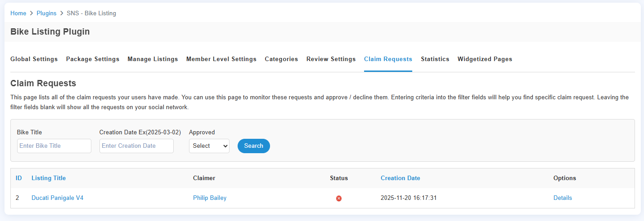The width and height of the screenshot is (644, 221).
Task: Open Details for the Ducati Panigale V4 claim
Action: 563,198
